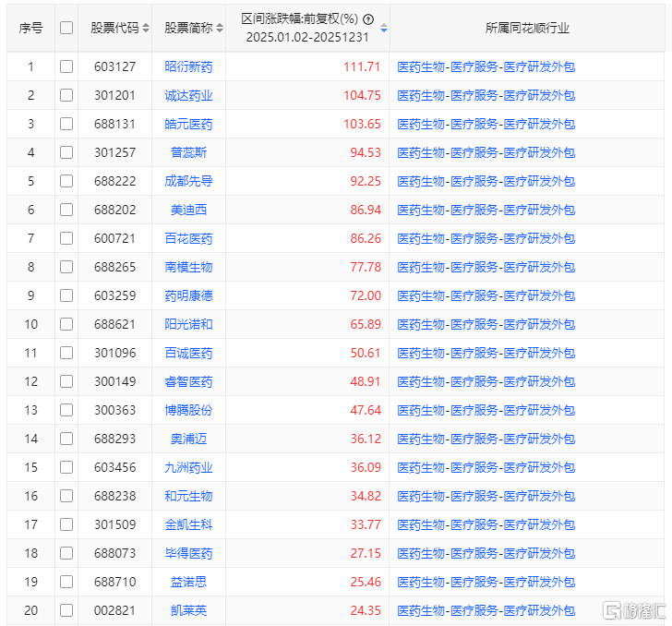672x626 pixels.
Task: Open stock link 昭衍新药
Action: click(x=188, y=66)
